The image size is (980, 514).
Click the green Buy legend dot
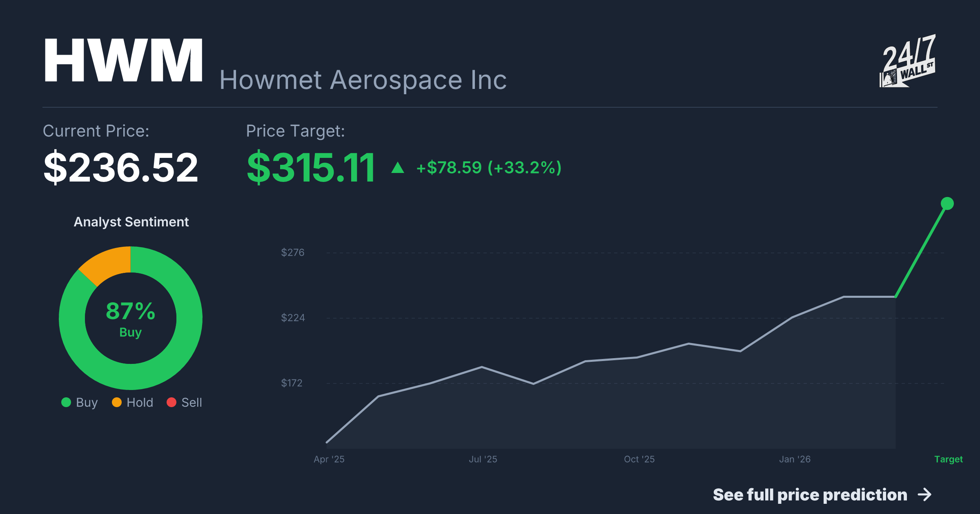pyautogui.click(x=66, y=402)
